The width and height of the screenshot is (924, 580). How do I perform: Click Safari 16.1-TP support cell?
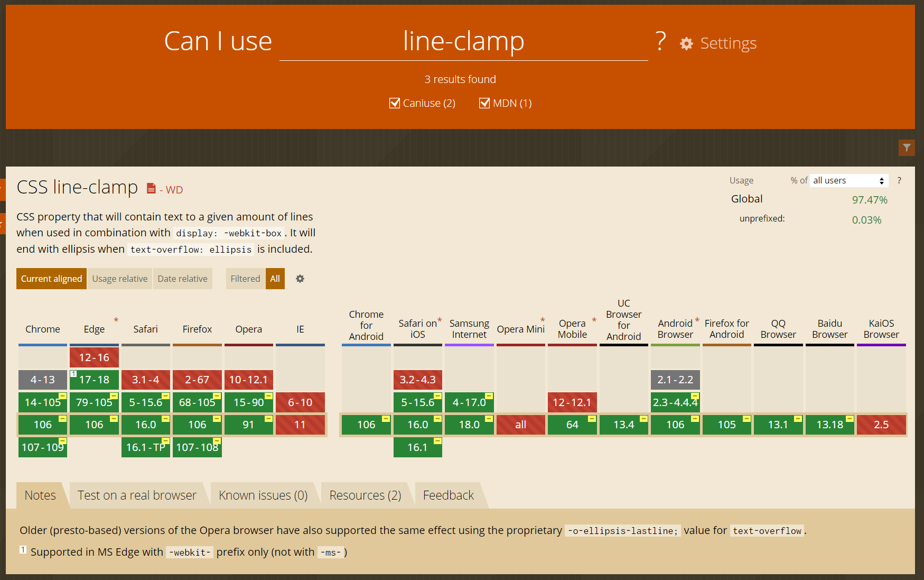coord(146,447)
